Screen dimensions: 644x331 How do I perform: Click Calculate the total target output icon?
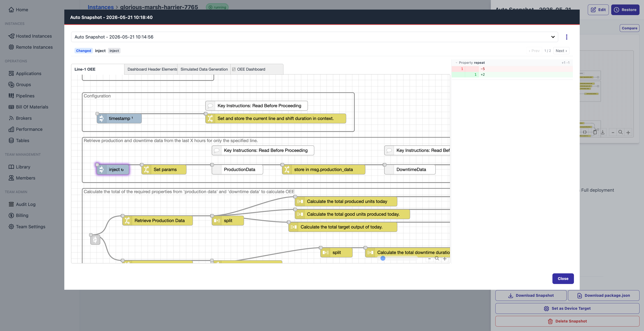pyautogui.click(x=293, y=227)
